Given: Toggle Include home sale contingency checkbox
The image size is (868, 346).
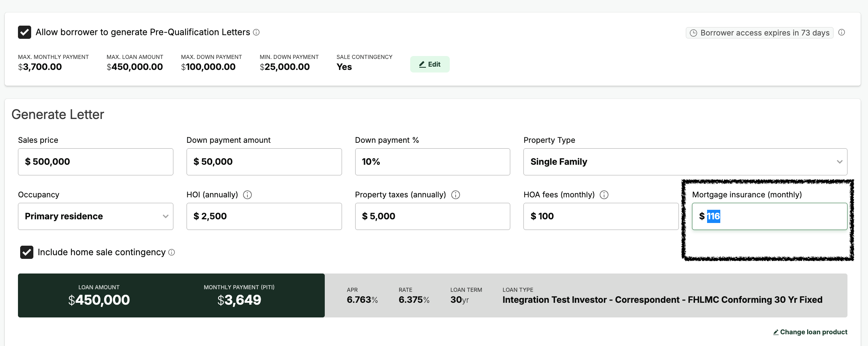Looking at the screenshot, I should 27,252.
